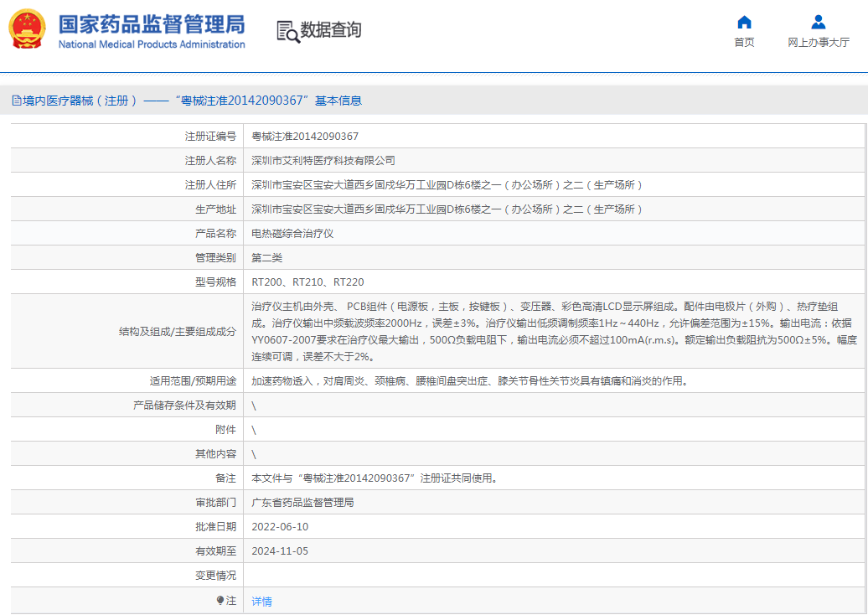
Task: Open the 详情 link
Action: pos(261,602)
